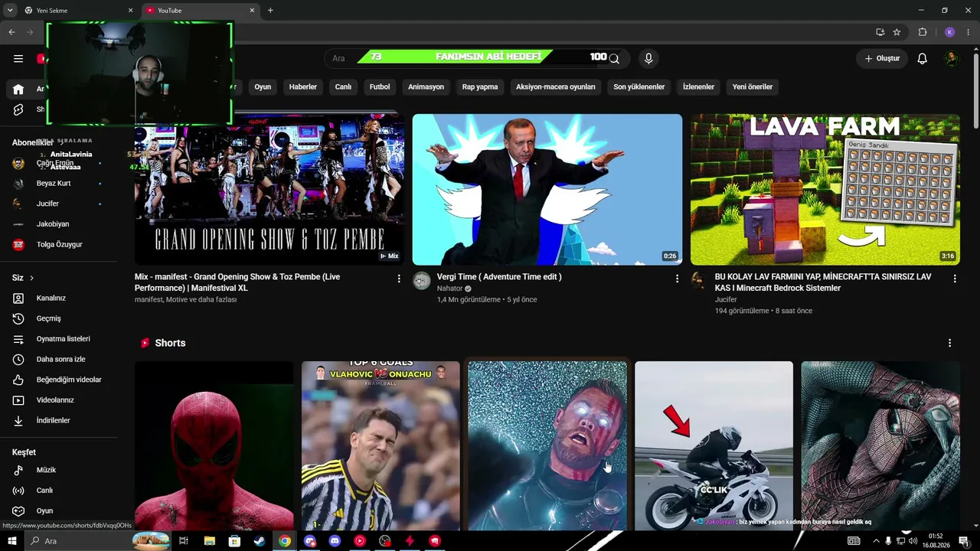
Task: Select the Futbol filter chip
Action: pos(380,87)
